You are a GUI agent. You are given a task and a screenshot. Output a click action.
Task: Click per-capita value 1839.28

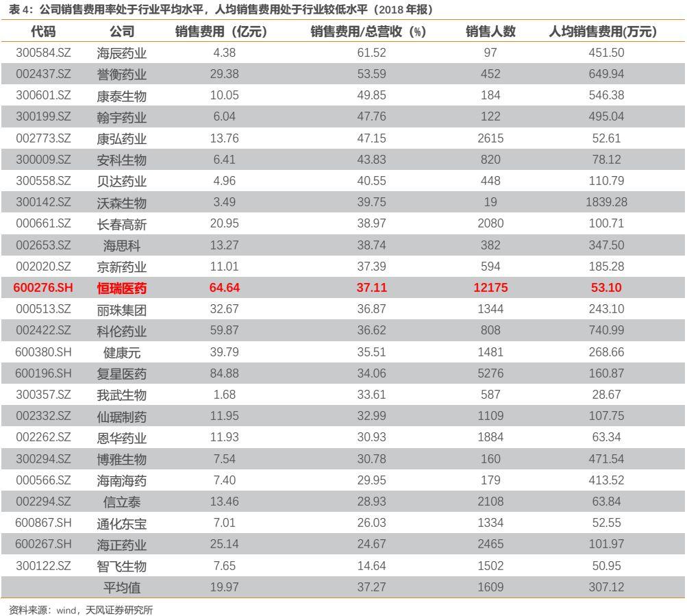[606, 201]
